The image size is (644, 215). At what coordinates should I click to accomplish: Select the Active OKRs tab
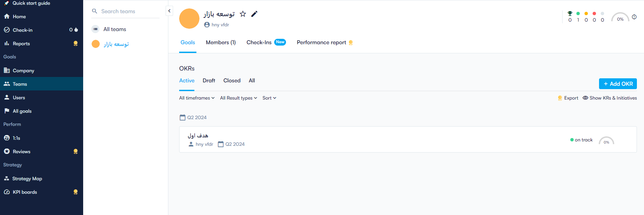coord(187,81)
